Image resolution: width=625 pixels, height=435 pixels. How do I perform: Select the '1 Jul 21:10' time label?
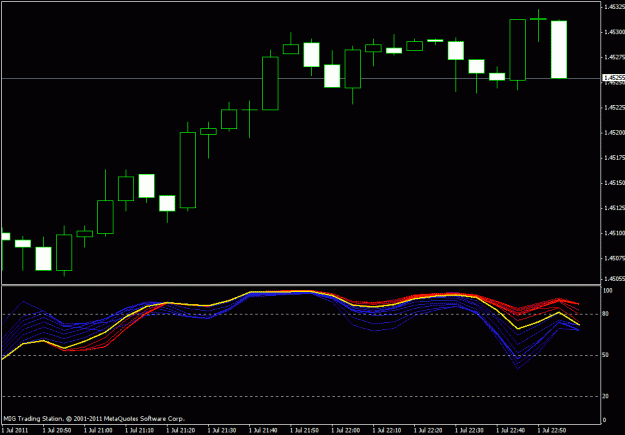(x=140, y=431)
